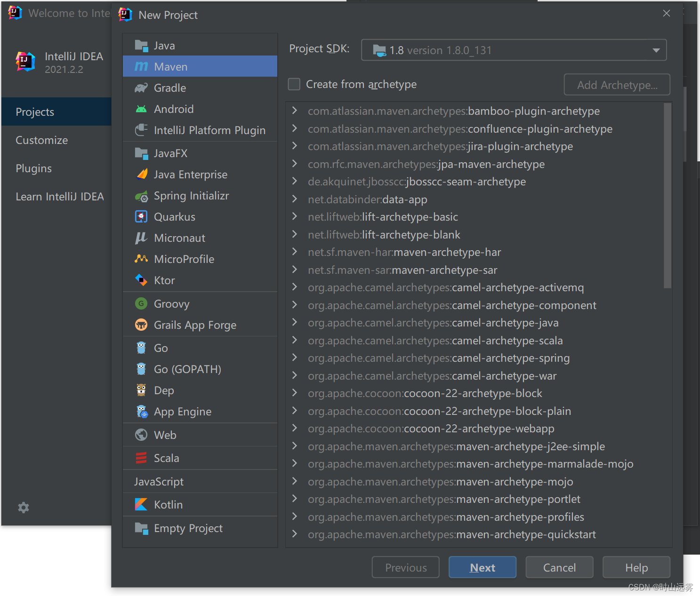This screenshot has height=596, width=700.
Task: Click the Go (GOPATH) gopher icon
Action: (141, 369)
